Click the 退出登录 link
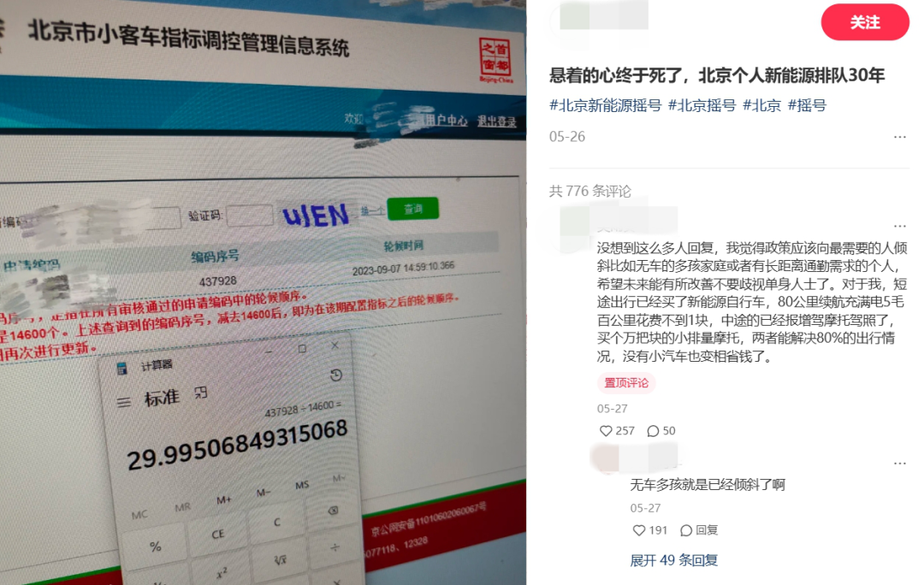924x585 pixels. pos(496,121)
